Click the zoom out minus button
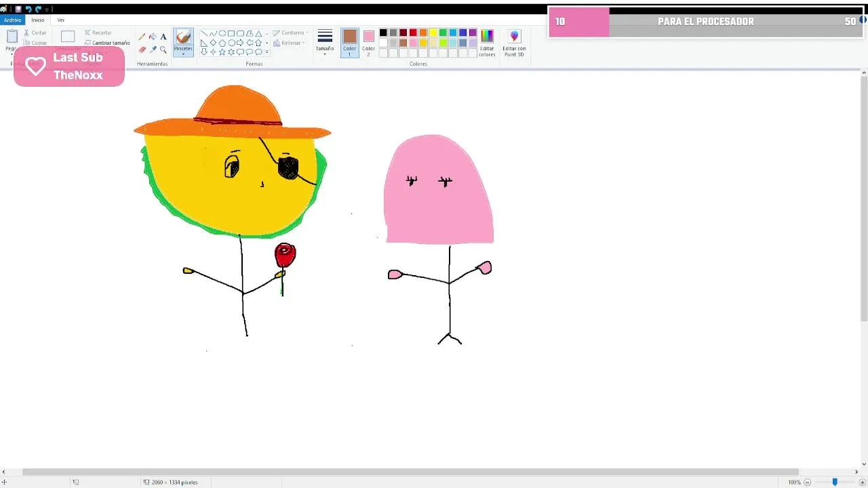 [807, 482]
